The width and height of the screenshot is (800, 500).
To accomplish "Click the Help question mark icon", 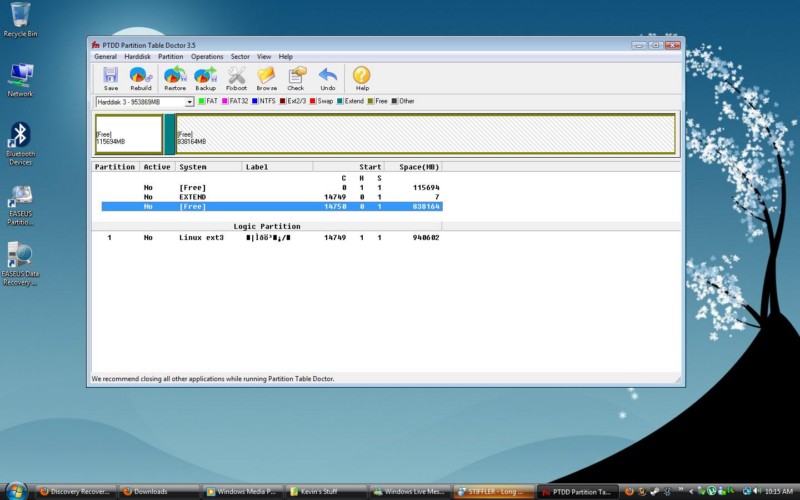I will point(362,78).
